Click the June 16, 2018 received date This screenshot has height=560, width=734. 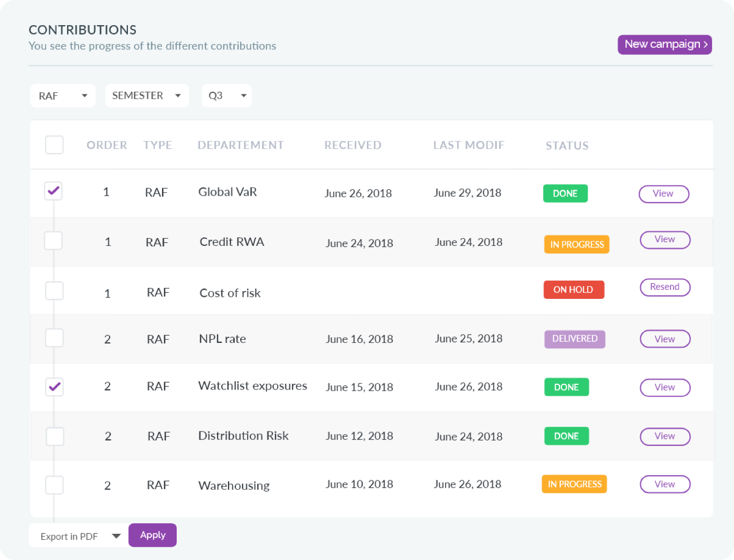[359, 339]
